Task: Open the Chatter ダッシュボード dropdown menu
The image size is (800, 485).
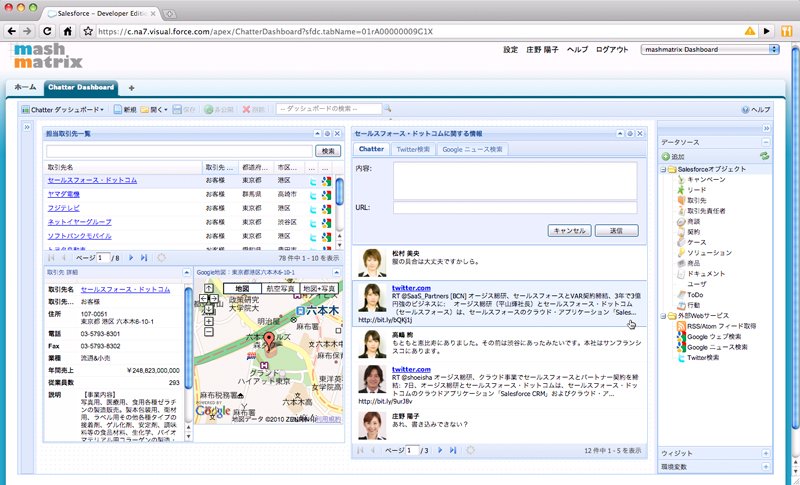Action: tap(63, 109)
